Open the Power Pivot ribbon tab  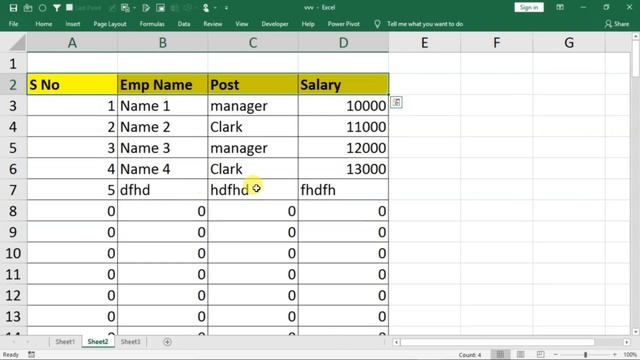point(343,24)
